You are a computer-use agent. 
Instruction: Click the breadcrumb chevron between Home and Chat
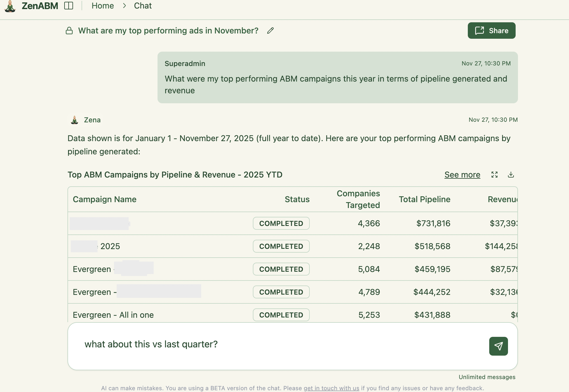[x=124, y=6]
